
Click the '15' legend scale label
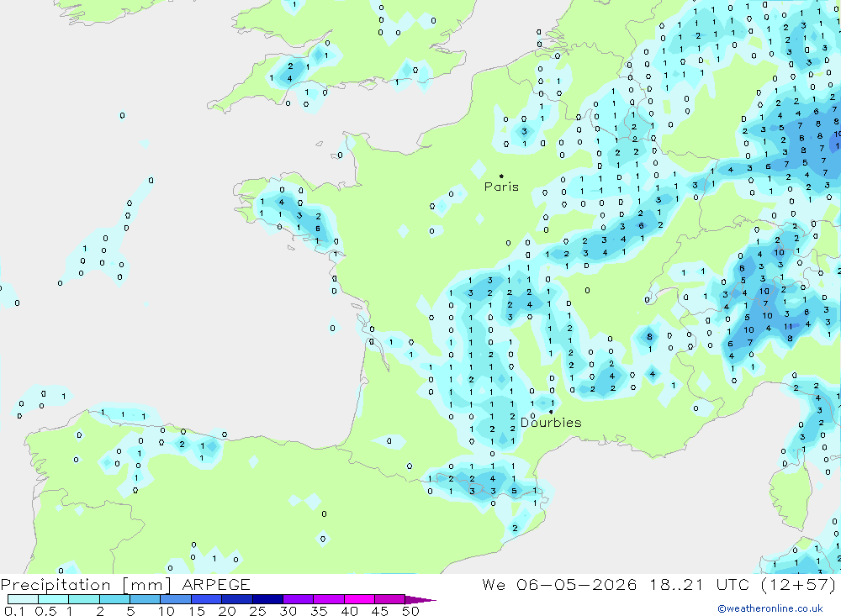pos(196,611)
